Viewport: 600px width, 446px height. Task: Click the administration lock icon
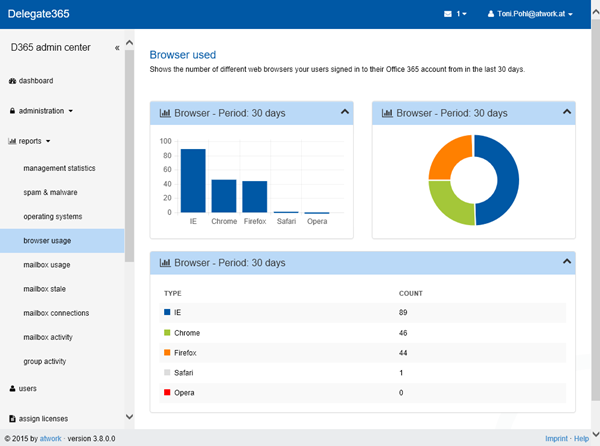coord(12,111)
